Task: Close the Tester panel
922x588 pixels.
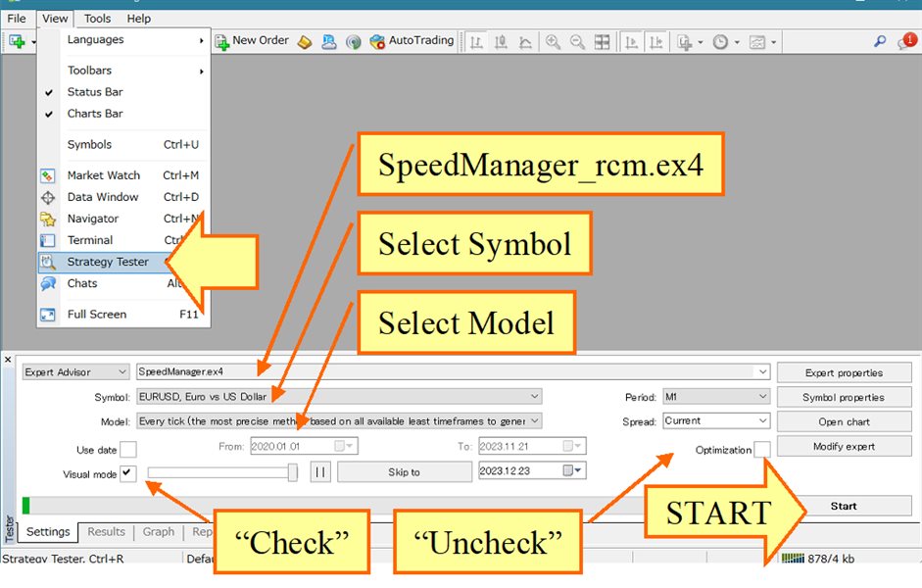Action: click(8, 360)
